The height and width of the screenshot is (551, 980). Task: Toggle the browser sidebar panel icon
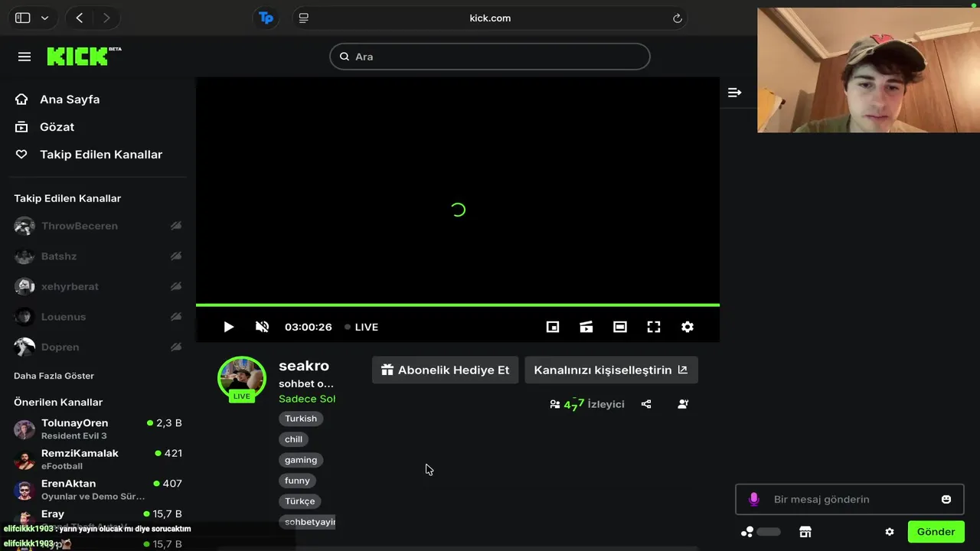(23, 18)
